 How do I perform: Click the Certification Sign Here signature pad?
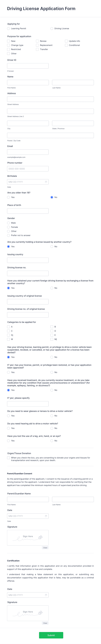point(27,613)
